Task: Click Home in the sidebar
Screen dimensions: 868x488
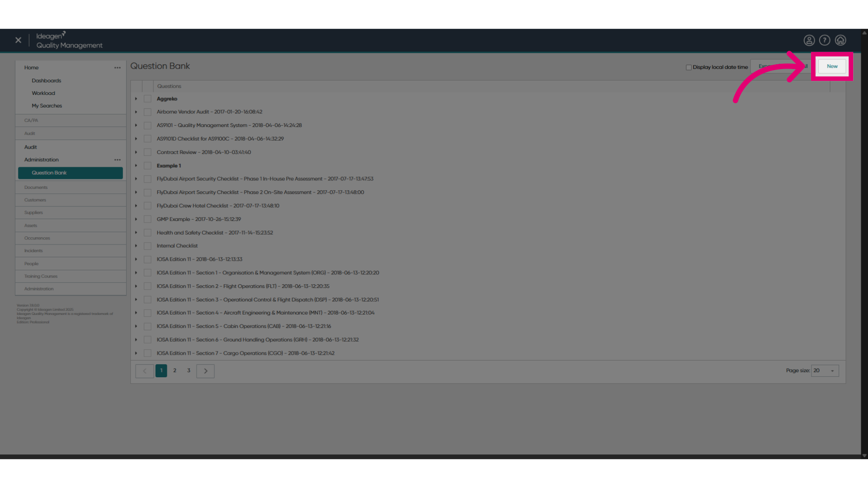Action: 31,68
